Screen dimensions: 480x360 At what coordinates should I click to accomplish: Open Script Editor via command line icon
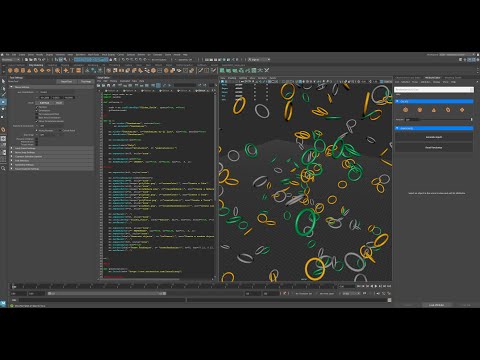pos(389,300)
